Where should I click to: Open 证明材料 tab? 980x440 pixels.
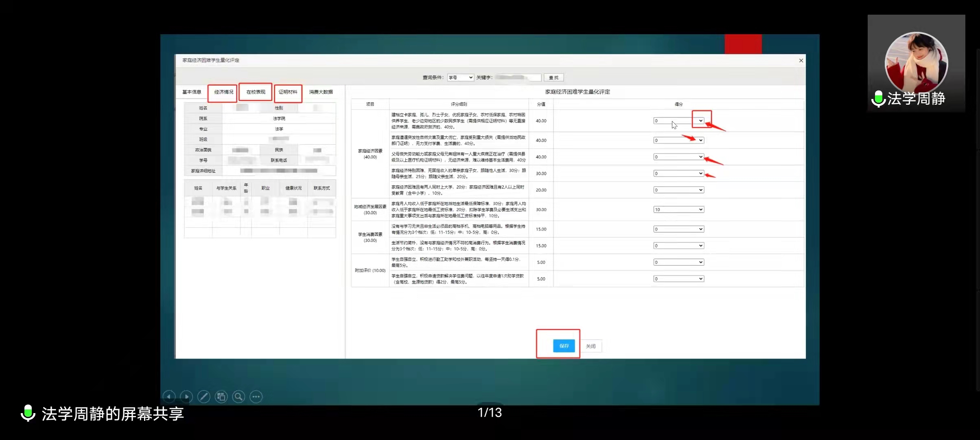288,92
